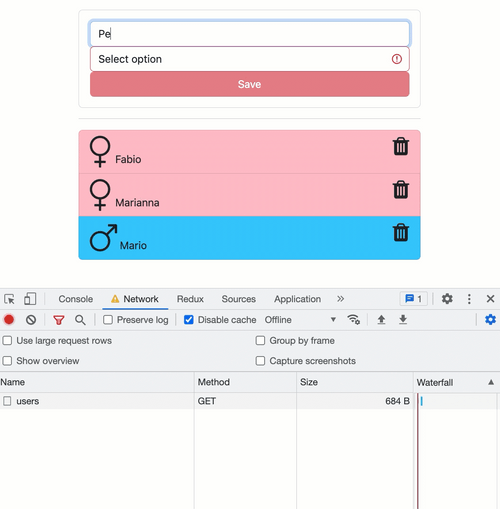This screenshot has width=500, height=509.
Task: Open network conditions wifi icon
Action: (353, 319)
